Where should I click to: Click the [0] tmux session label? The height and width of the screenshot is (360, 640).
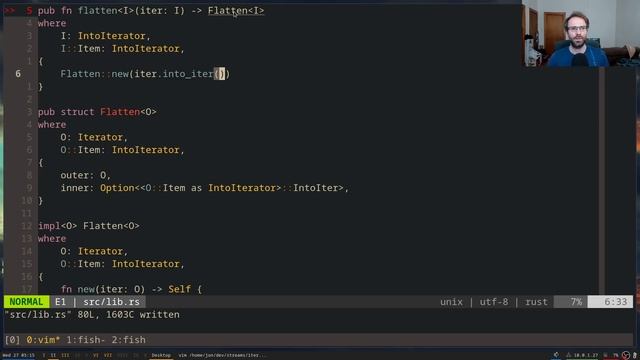coord(12,340)
